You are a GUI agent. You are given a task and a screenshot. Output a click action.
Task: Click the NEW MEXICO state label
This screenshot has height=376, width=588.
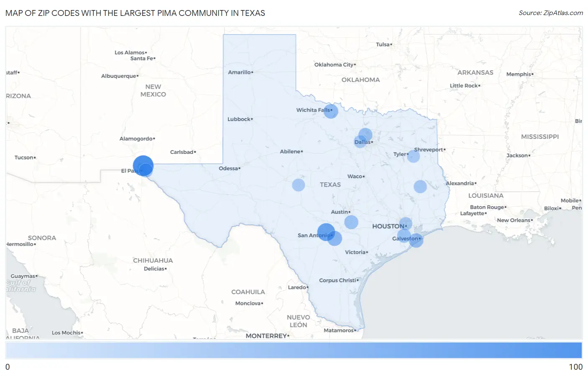pos(153,91)
